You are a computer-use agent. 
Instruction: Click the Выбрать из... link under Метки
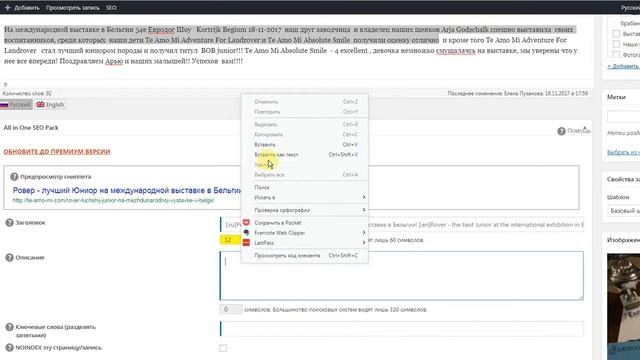click(x=623, y=152)
